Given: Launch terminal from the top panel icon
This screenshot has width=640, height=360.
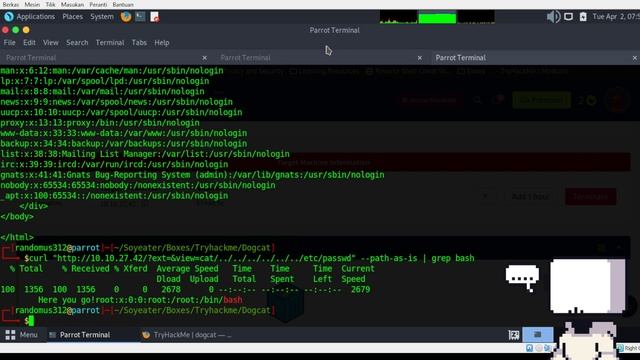Looking at the screenshot, I should point(140,16).
